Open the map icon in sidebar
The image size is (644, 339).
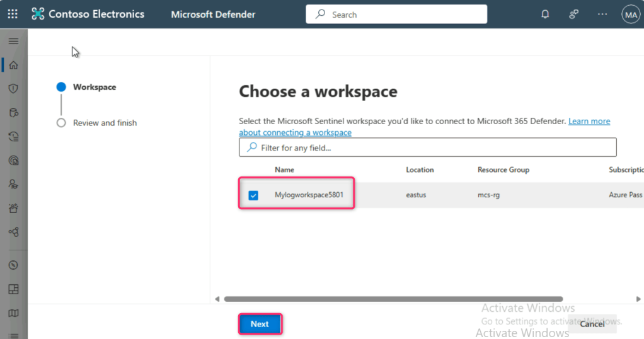point(13,313)
